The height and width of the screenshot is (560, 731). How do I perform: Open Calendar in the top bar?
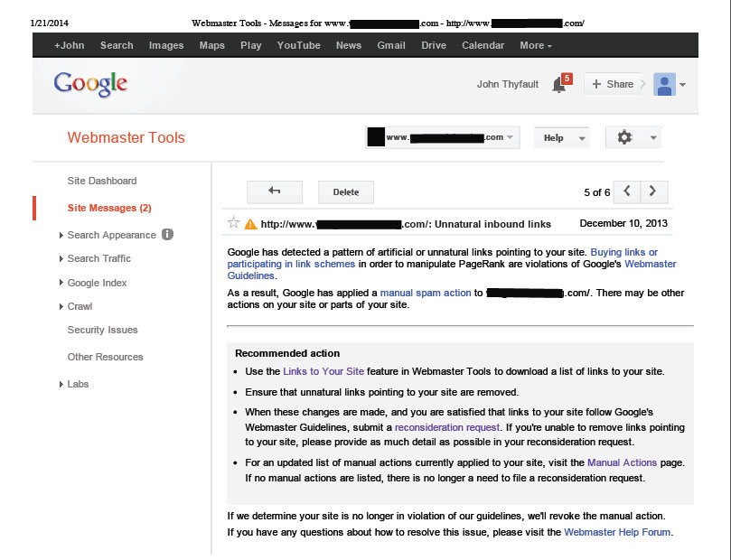coord(483,46)
